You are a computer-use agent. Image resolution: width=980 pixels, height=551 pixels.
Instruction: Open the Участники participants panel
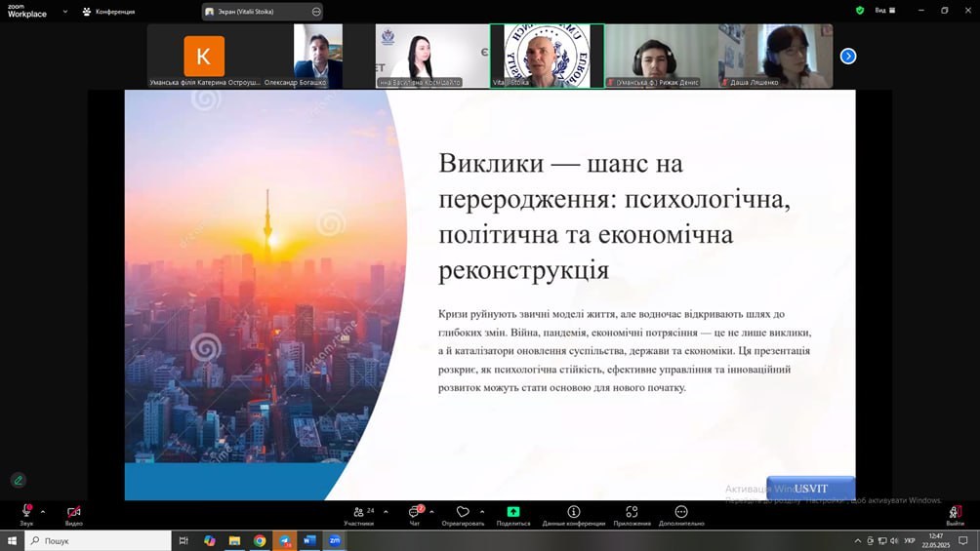coord(359,514)
